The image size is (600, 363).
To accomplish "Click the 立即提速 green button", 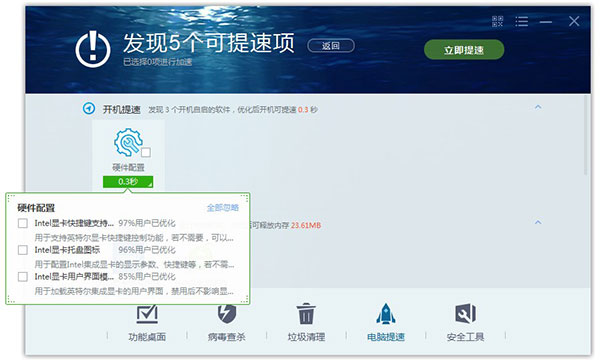I will [464, 50].
